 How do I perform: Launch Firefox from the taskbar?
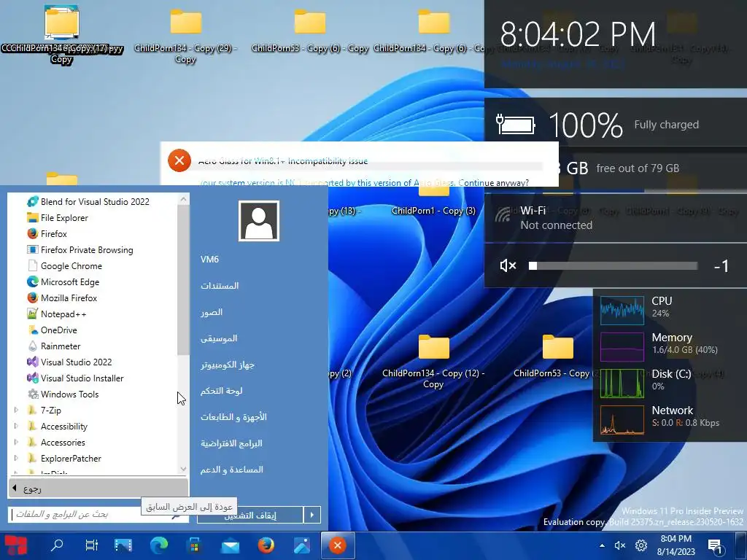point(266,545)
